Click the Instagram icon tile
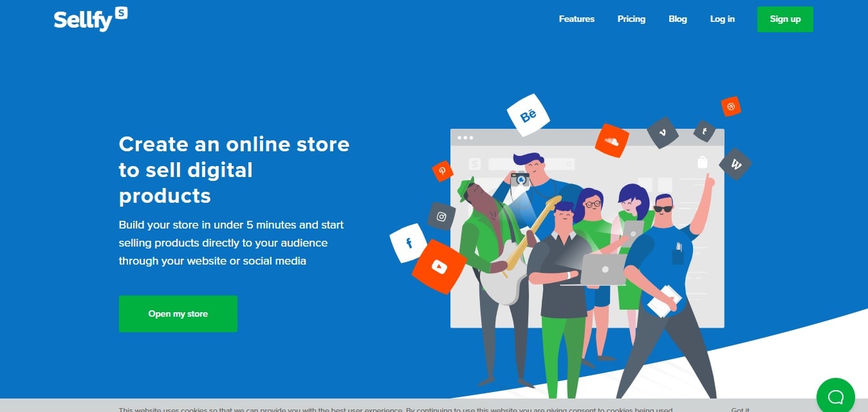Viewport: 868px width, 412px height. [441, 216]
